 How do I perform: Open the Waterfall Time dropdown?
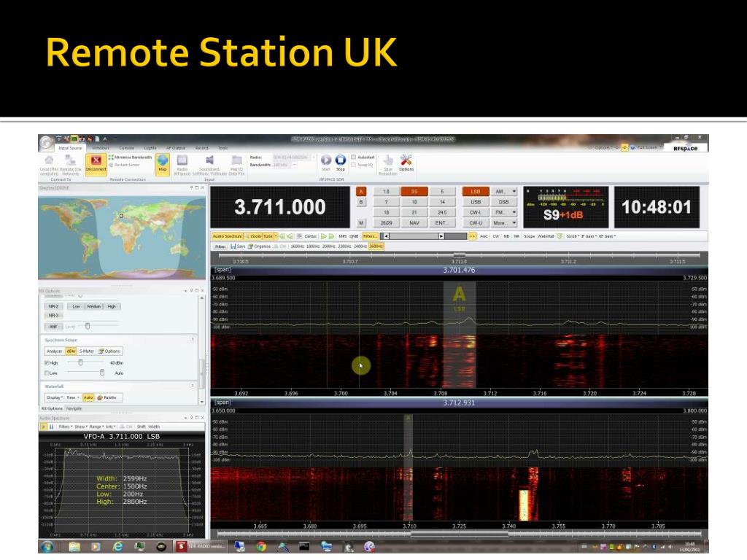(x=72, y=397)
